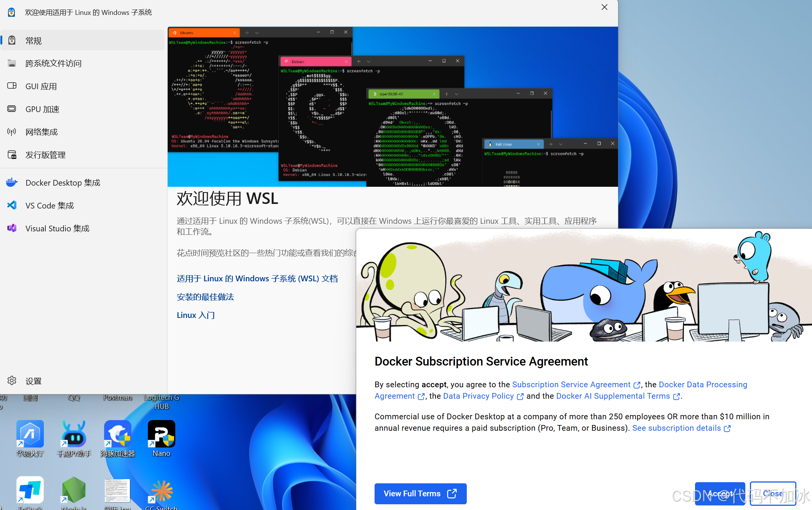Select VS Code 集成 sidebar text
This screenshot has height=510, width=812.
tap(50, 205)
